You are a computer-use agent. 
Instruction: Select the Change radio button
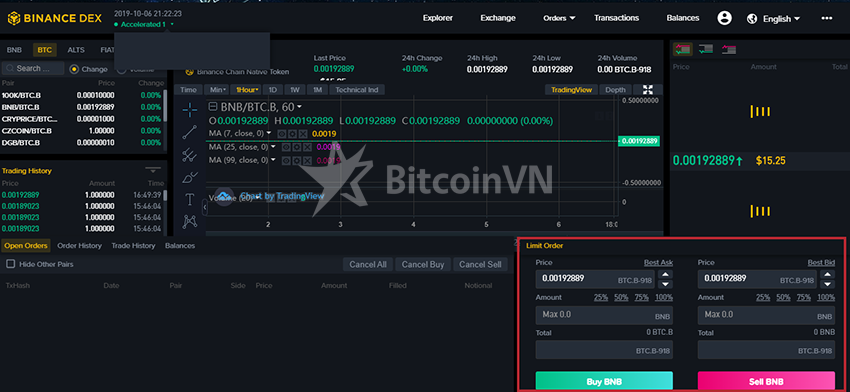pyautogui.click(x=74, y=69)
